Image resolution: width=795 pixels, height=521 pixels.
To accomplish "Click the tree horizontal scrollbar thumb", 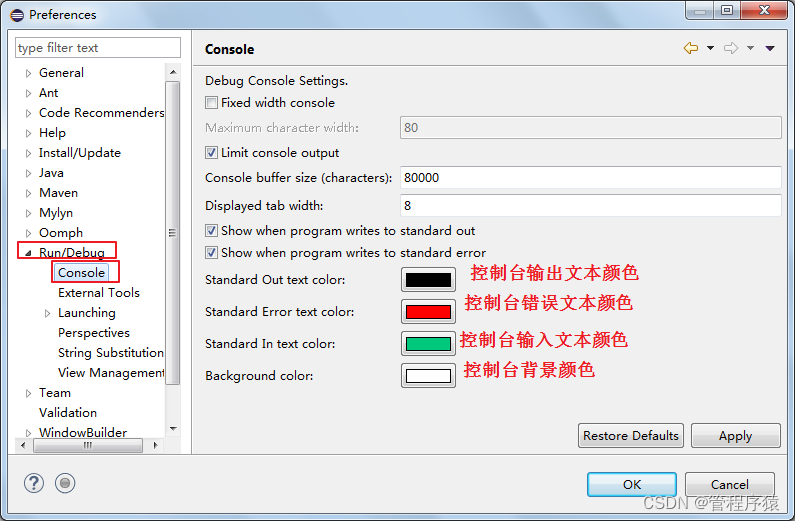I will coord(88,445).
